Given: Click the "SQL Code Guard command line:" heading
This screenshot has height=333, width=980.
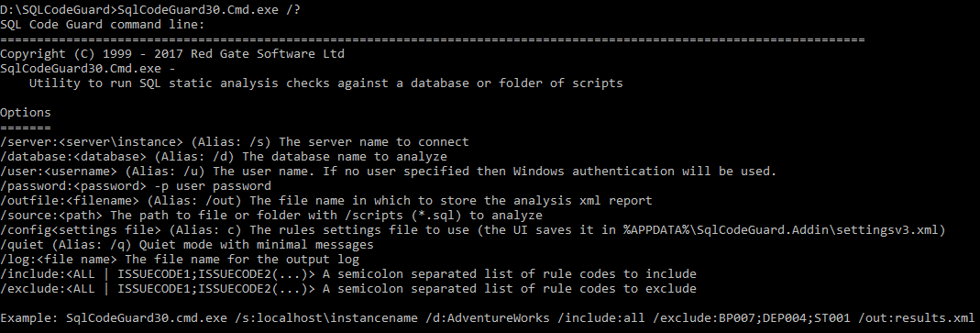Looking at the screenshot, I should pos(103,25).
